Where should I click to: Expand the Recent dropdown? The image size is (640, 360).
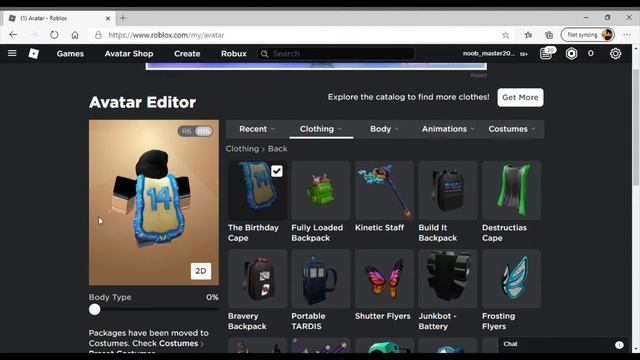tap(257, 129)
